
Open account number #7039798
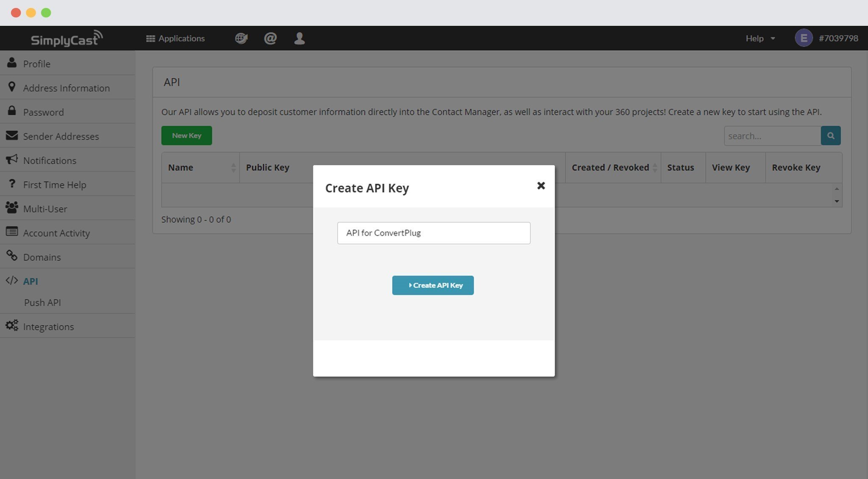coord(838,39)
